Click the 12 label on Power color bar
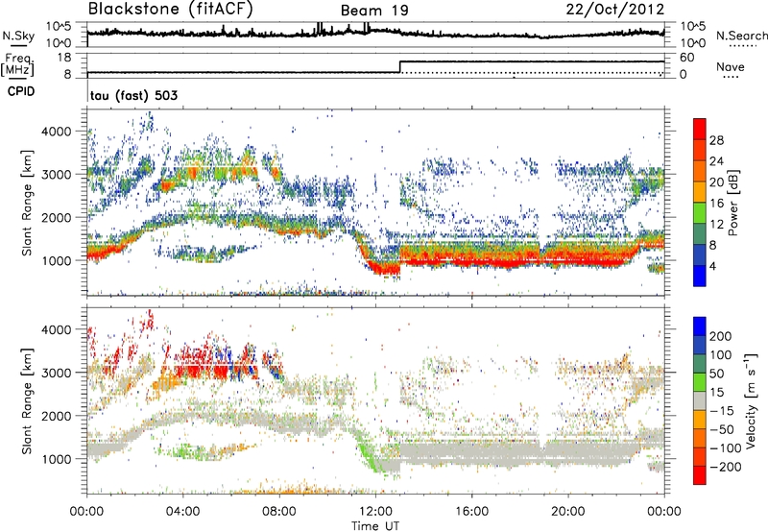The width and height of the screenshot is (768, 532). click(x=716, y=225)
